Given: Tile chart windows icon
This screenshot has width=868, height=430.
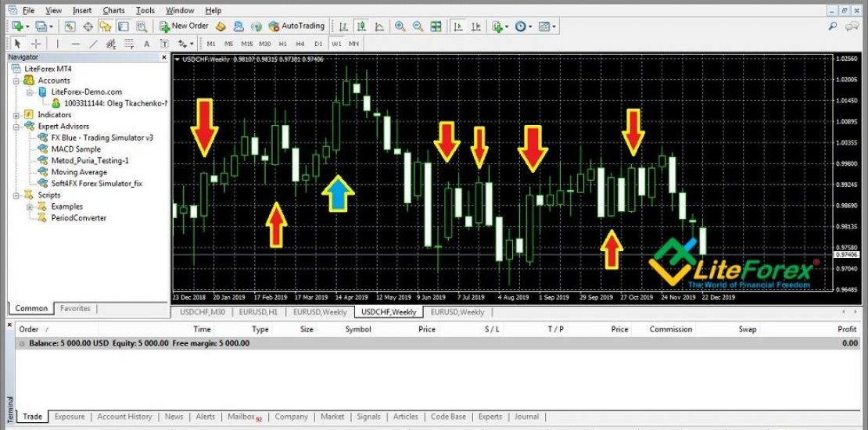Looking at the screenshot, I should point(436,27).
